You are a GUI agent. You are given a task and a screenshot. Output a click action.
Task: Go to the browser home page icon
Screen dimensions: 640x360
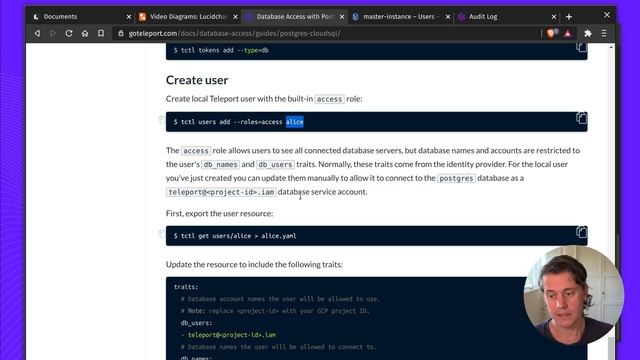(x=85, y=33)
